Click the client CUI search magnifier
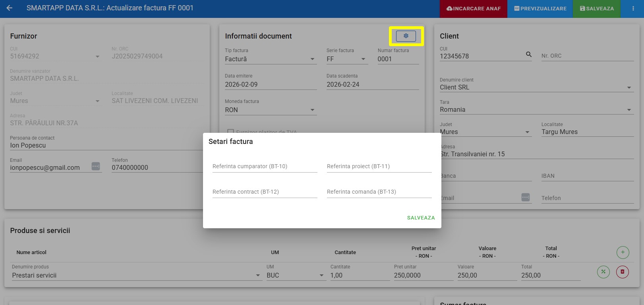This screenshot has height=305, width=644. pos(528,54)
